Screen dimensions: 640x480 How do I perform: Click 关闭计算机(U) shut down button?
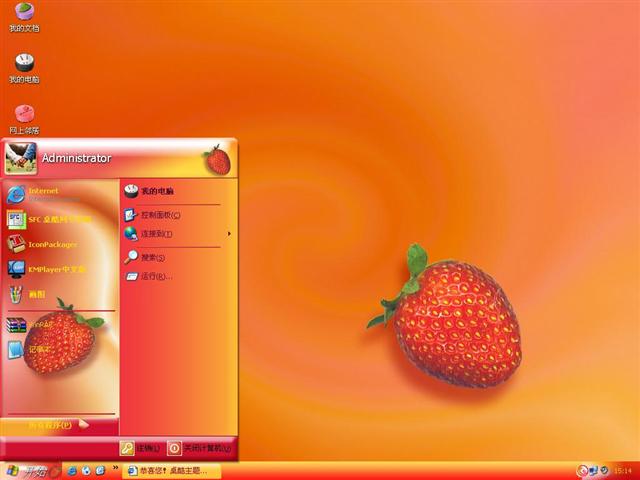pos(200,448)
